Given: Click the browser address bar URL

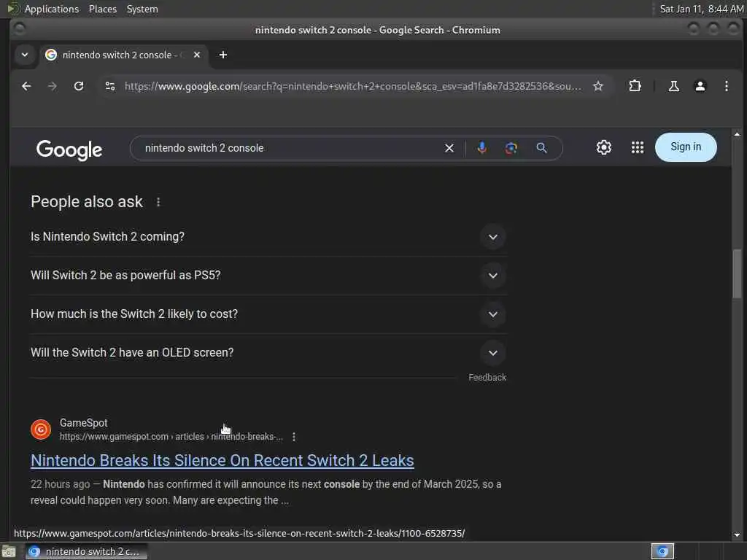Looking at the screenshot, I should point(352,86).
